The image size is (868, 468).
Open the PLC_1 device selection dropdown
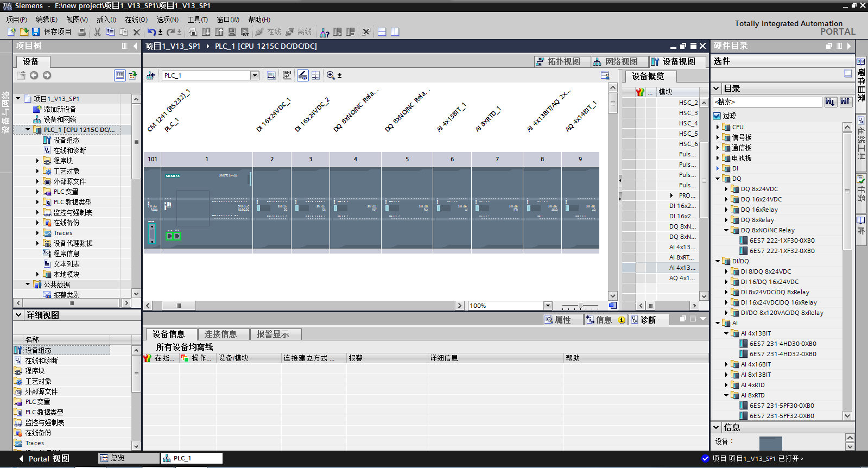(255, 75)
